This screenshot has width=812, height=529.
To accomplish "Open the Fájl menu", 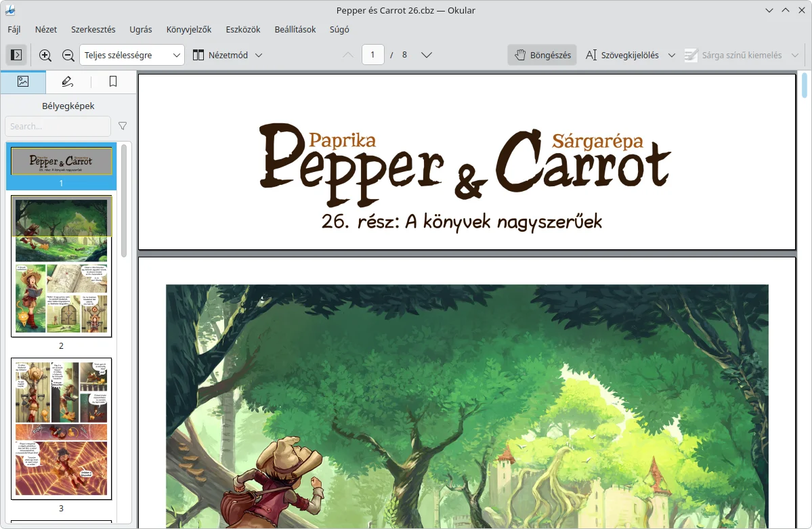I will (14, 30).
